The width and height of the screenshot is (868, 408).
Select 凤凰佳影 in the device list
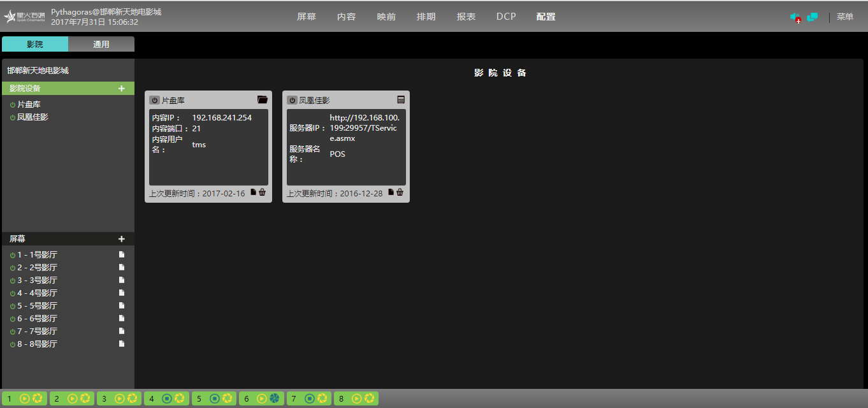pos(33,117)
